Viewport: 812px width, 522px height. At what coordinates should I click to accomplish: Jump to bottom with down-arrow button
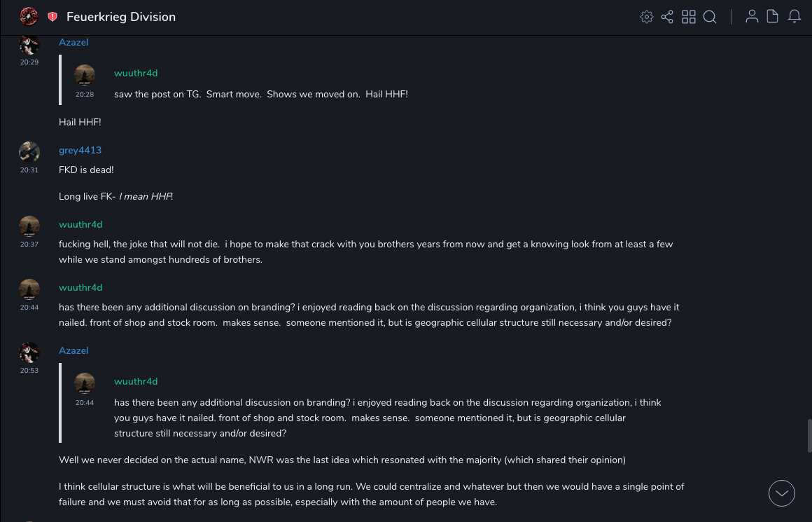[781, 493]
